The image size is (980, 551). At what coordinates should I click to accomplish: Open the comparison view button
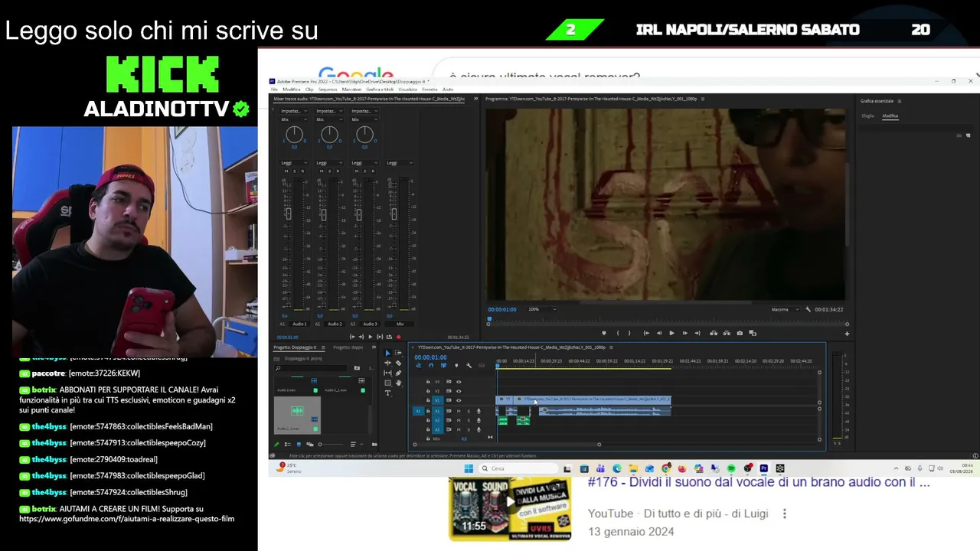753,333
